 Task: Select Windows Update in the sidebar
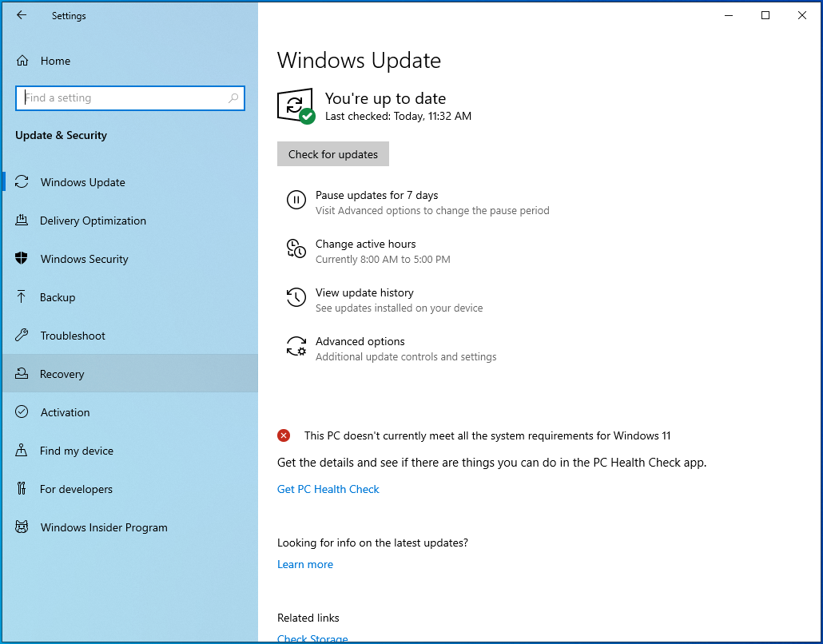point(130,182)
